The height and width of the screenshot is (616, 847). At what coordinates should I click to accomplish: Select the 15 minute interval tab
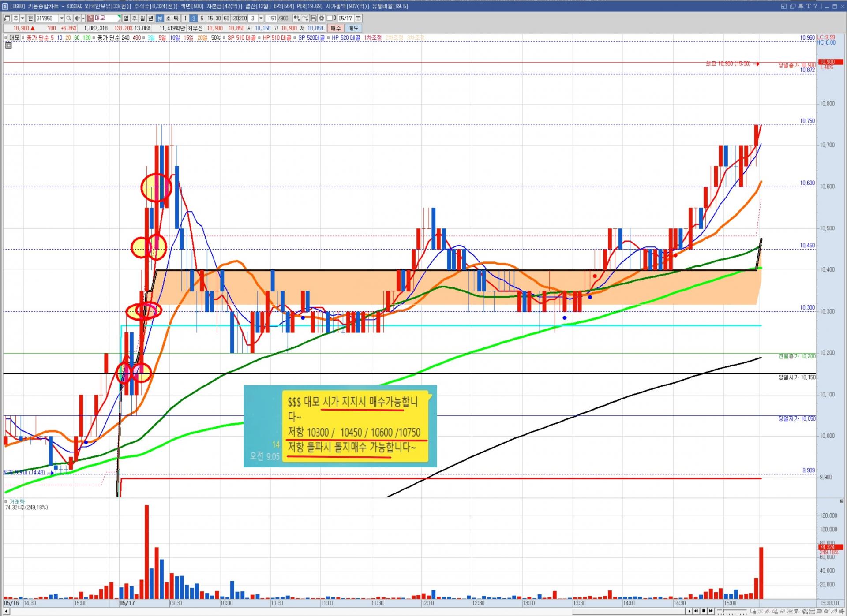pyautogui.click(x=210, y=18)
